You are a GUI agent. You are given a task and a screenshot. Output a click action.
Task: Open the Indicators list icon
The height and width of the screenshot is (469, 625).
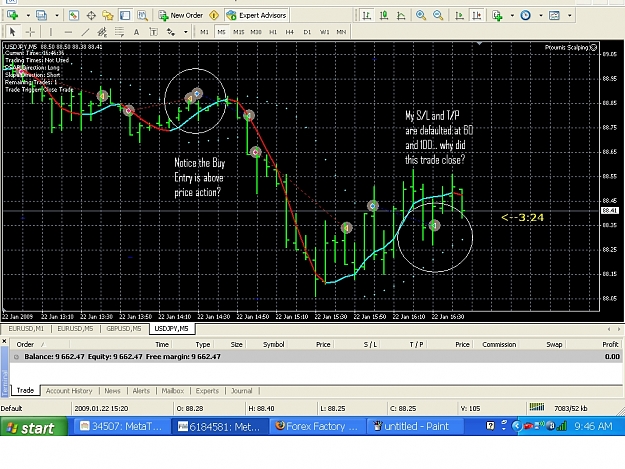point(497,15)
